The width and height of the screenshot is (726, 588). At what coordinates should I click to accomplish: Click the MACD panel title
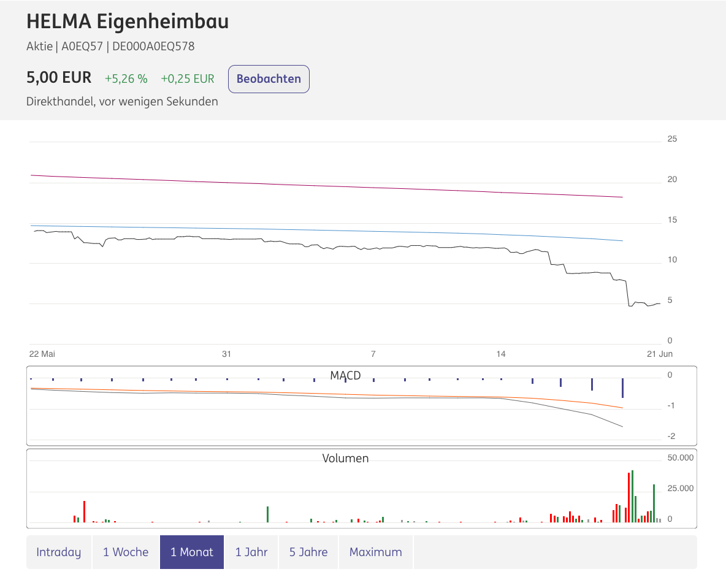coord(345,375)
